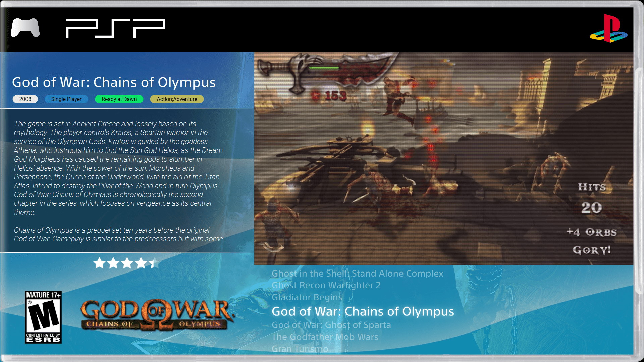
Task: Click the star rating display
Action: [x=126, y=263]
